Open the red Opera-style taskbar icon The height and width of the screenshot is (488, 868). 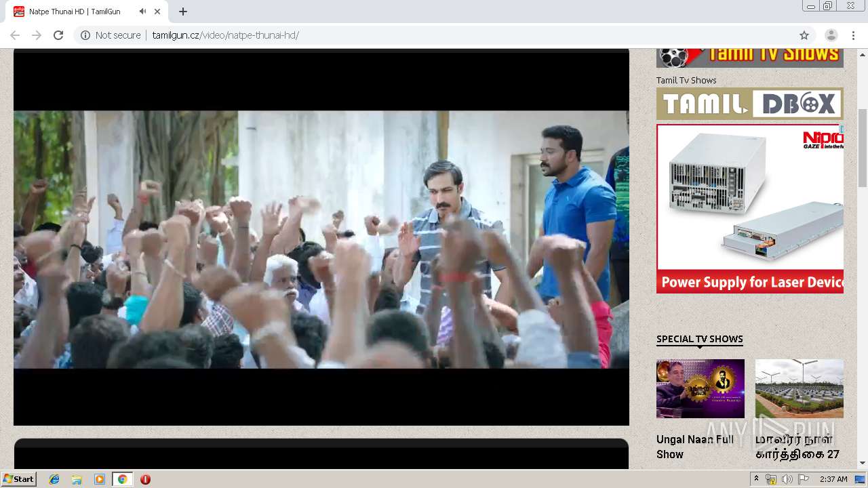(x=145, y=479)
